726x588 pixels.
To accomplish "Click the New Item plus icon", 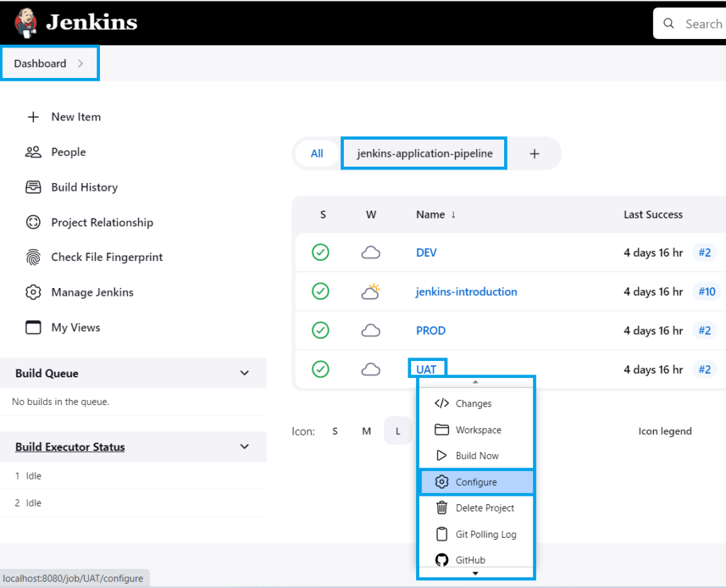I will (x=33, y=116).
